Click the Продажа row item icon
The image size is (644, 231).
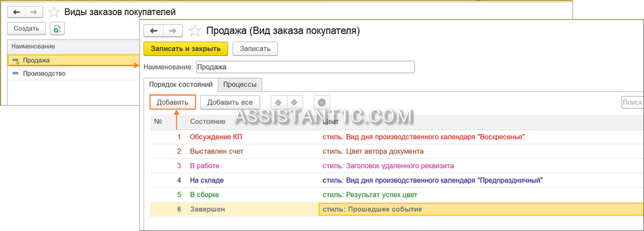(x=16, y=61)
